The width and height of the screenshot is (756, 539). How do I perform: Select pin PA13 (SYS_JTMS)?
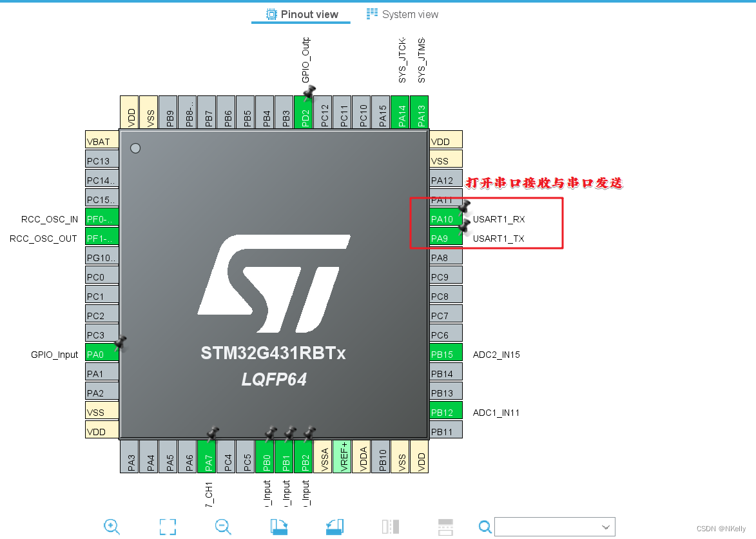click(420, 112)
